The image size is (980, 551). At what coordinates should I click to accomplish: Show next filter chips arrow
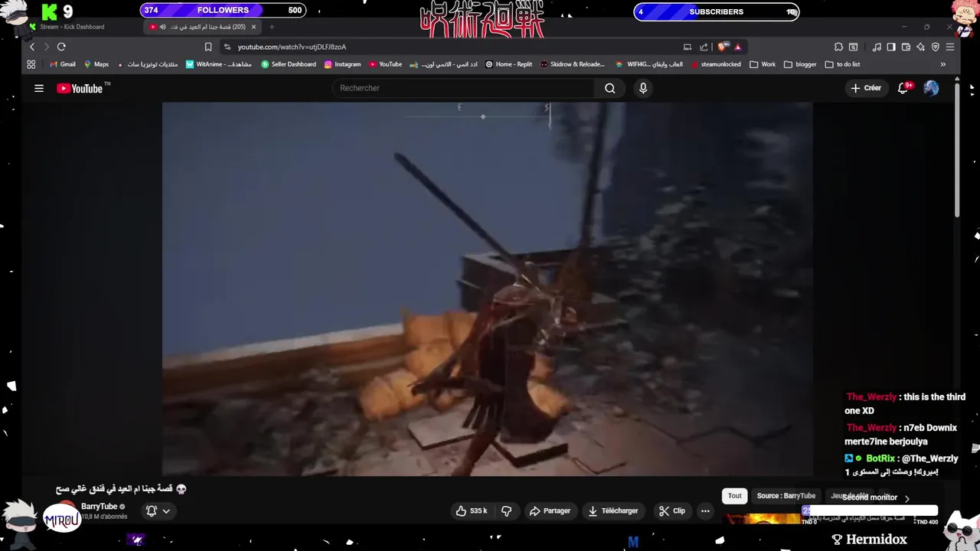(906, 498)
